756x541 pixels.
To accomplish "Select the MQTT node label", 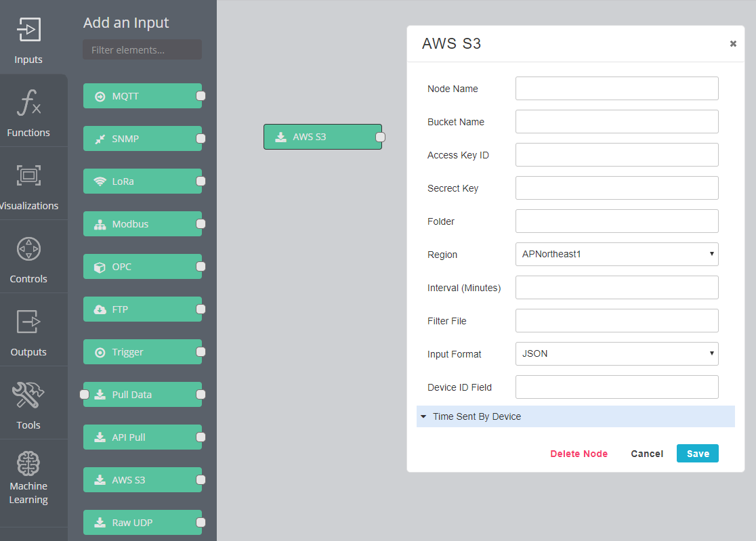I will [125, 96].
